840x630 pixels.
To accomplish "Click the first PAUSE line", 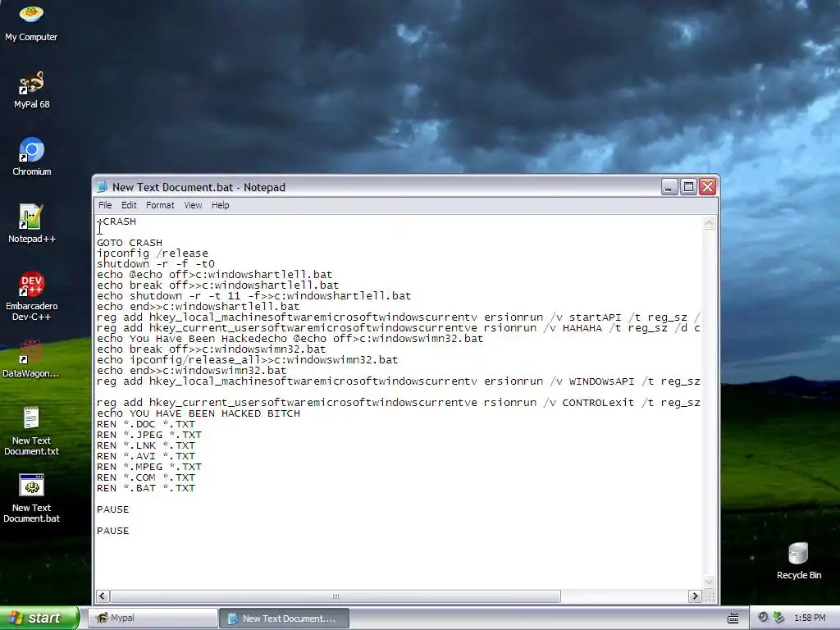I will (x=113, y=509).
